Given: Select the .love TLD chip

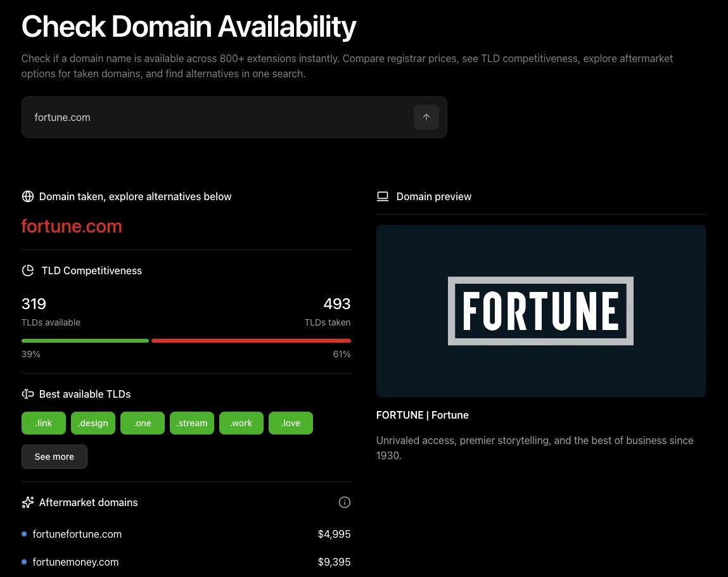Looking at the screenshot, I should pos(291,423).
